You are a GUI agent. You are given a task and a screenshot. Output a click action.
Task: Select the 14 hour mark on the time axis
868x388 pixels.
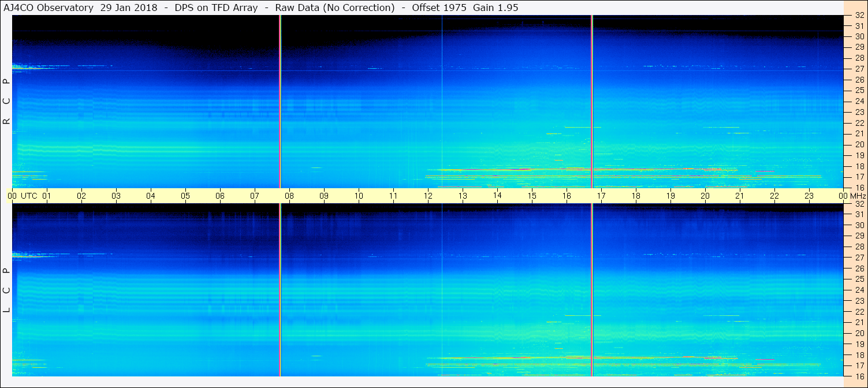tap(497, 195)
